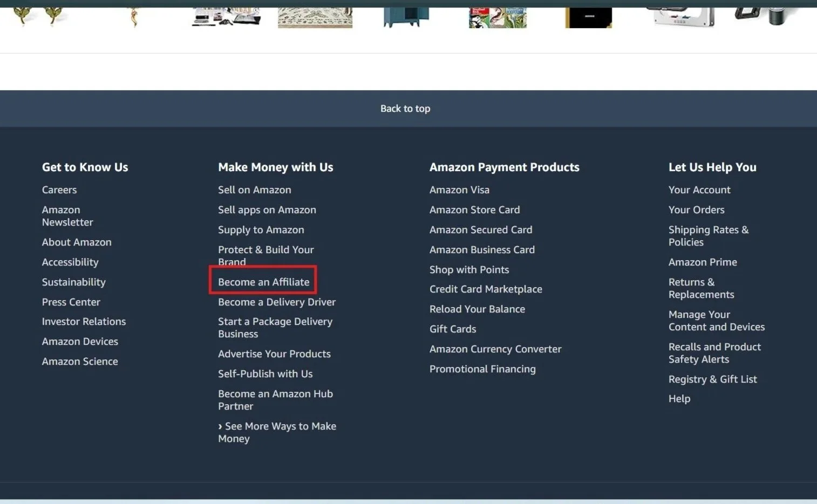
Task: Click Back to top
Action: [x=405, y=108]
